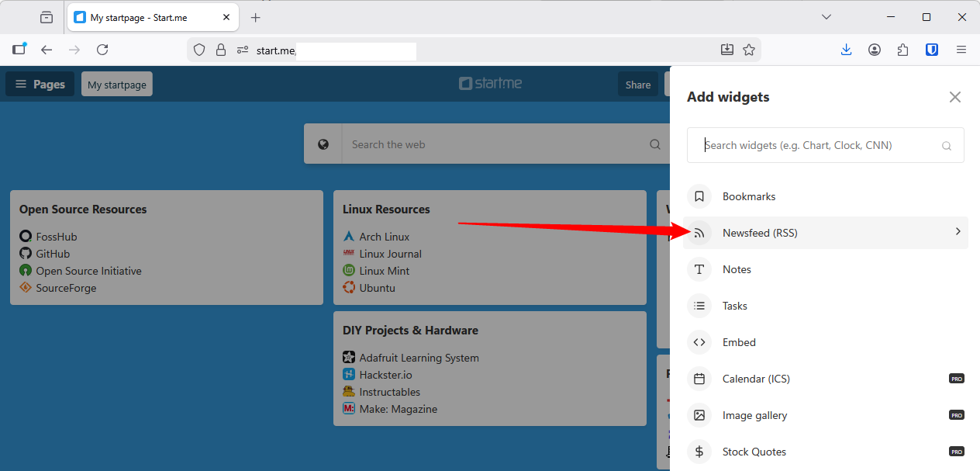
Task: Click the Embed code icon
Action: [699, 342]
